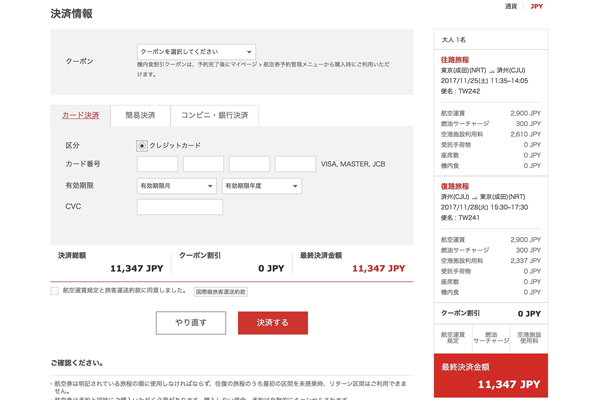Click the 通貨 currency label
600x400 pixels.
(511, 6)
